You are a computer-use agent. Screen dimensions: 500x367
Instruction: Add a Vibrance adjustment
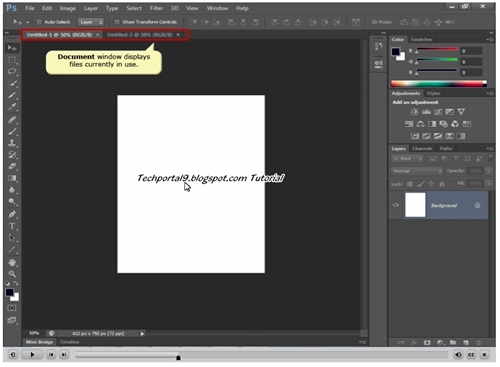pos(461,112)
